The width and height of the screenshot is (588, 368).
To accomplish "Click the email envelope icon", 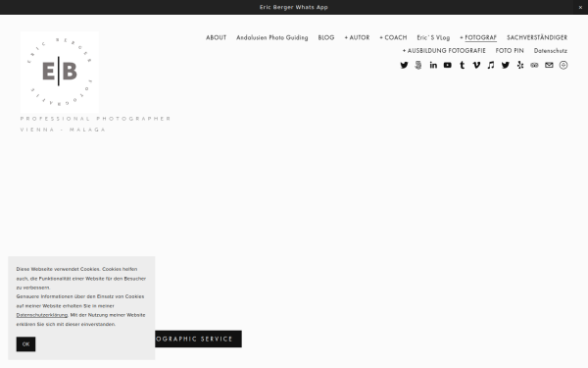I will [549, 65].
